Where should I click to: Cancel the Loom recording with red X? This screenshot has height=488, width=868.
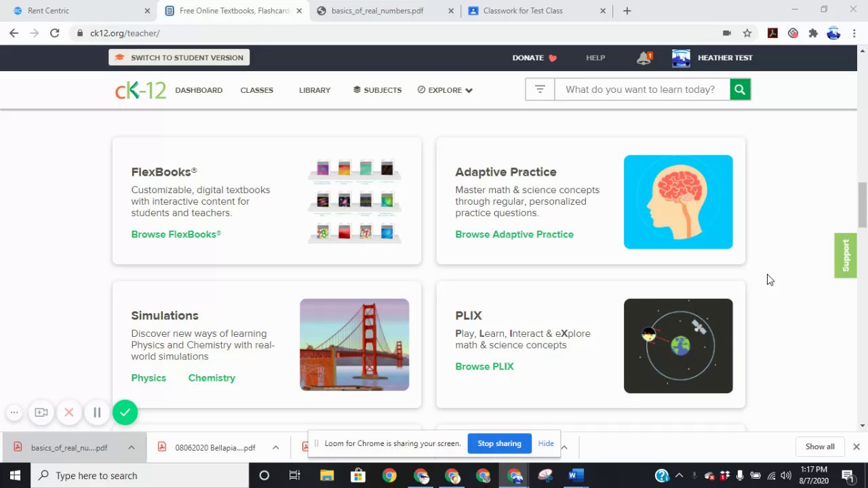69,412
